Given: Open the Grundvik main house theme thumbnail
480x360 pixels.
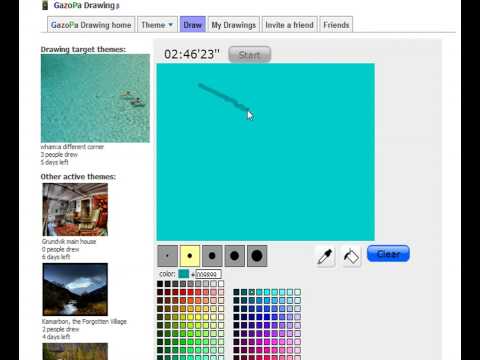Looking at the screenshot, I should tap(75, 209).
